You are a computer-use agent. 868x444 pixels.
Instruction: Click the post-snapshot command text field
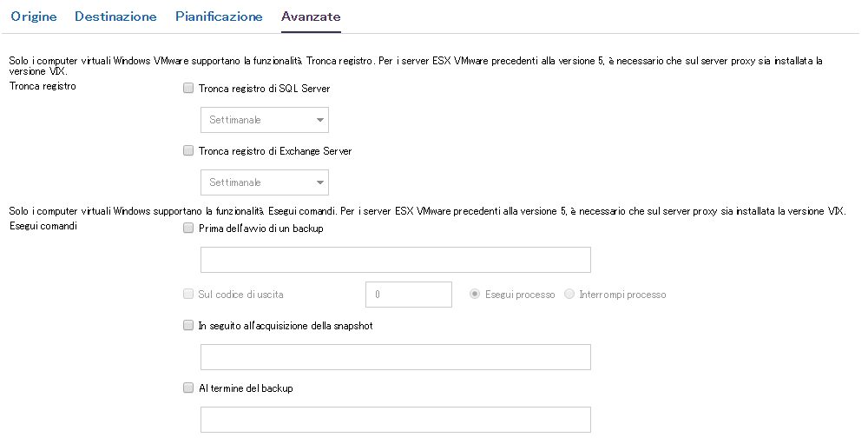[x=395, y=357]
